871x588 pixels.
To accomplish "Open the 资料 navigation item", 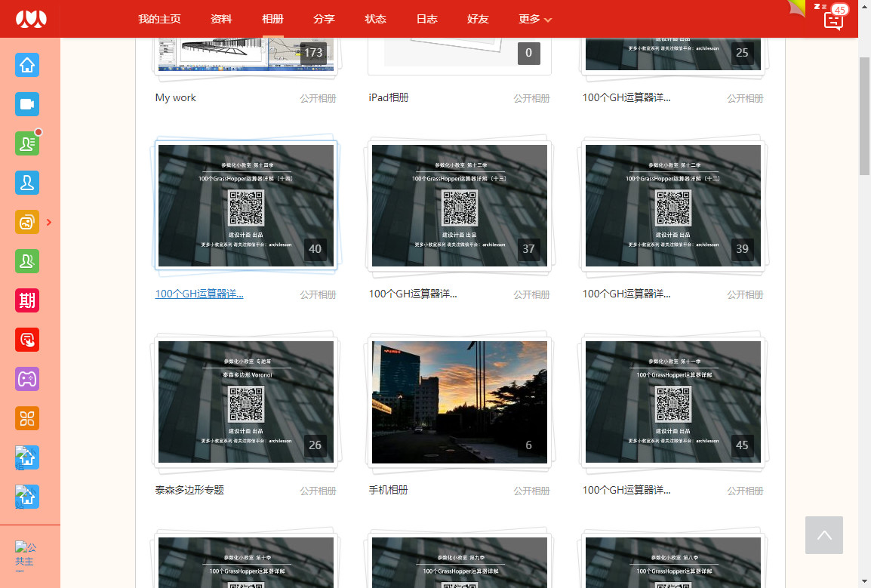I will point(221,19).
